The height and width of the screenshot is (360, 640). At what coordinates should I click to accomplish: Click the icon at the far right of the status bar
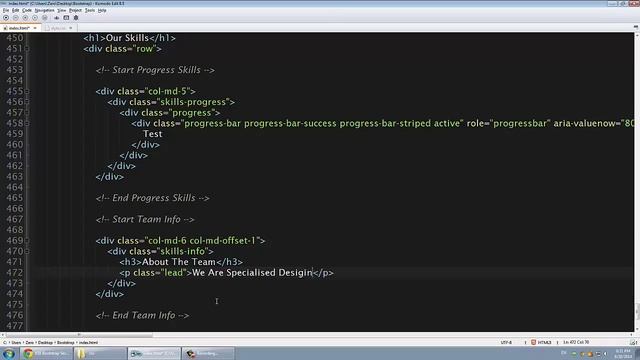[x=634, y=342]
